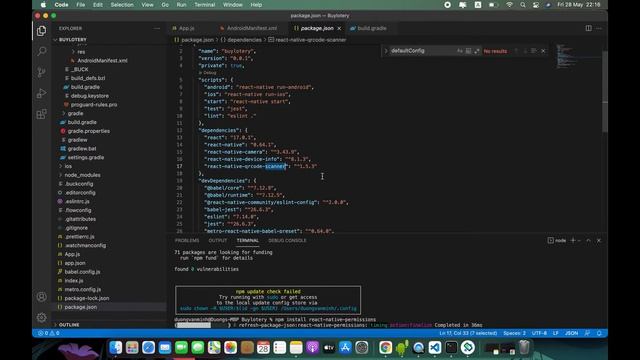
Task: Maximize the terminal panel size
Action: [x=588, y=240]
